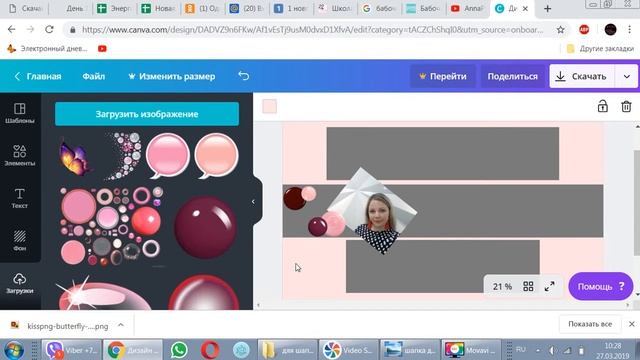Open the 21 % zoom level menu
Viewport: 640px width, 360px height.
tap(502, 286)
